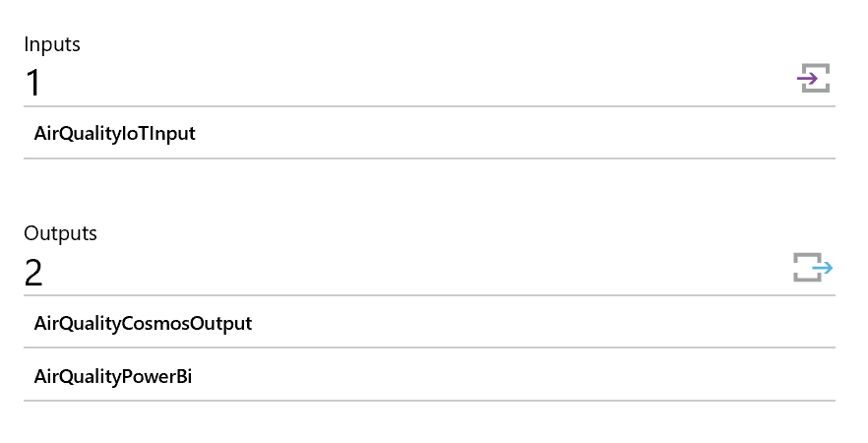The height and width of the screenshot is (443, 868).
Task: Add a new output via the Outputs icon
Action: (813, 267)
